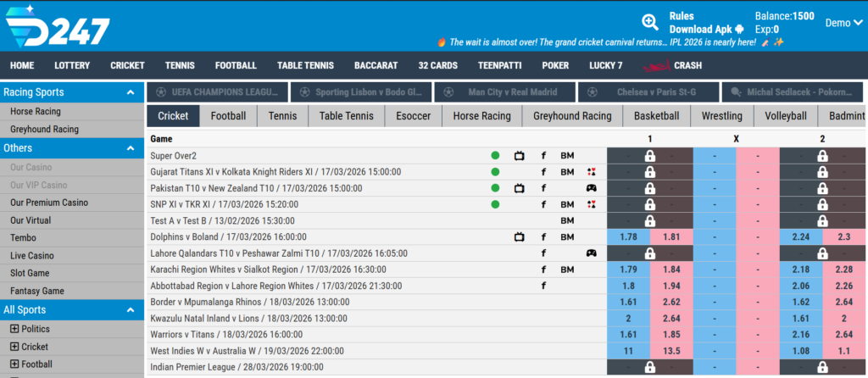Collapse the Racing Sports section
Viewport: 868px width, 378px height.
click(x=131, y=92)
